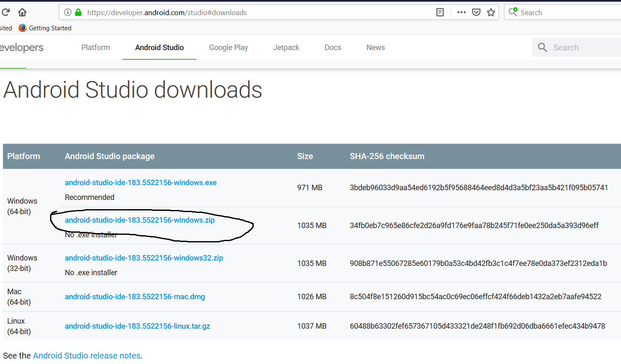Click the Firefox icon beside Getting Started
Image resolution: width=621 pixels, height=364 pixels.
(x=23, y=28)
